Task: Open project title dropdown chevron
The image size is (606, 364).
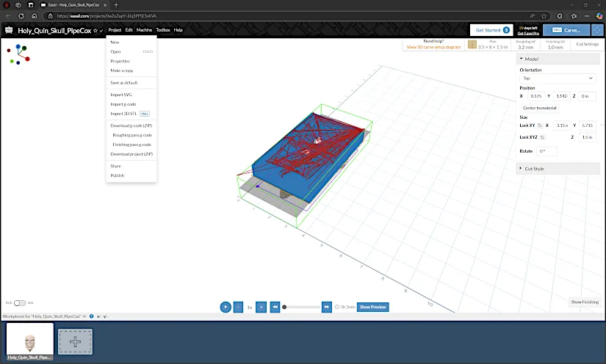Action: click(101, 31)
